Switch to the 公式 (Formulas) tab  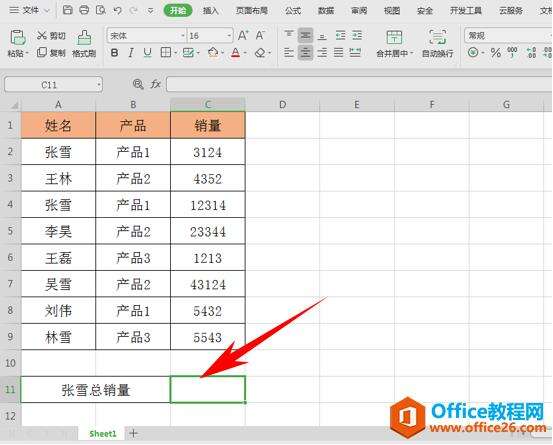click(x=293, y=11)
